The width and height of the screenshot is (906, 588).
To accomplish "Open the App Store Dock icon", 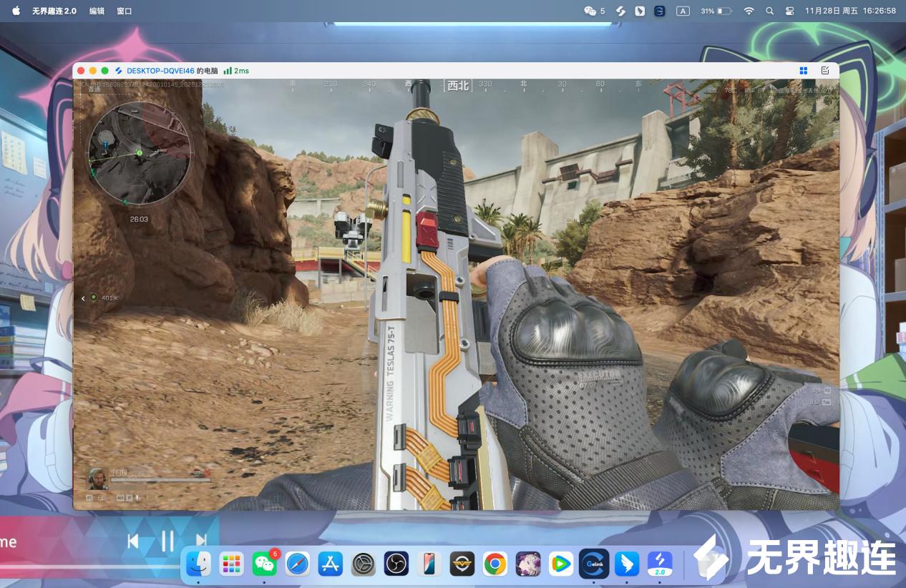I will 331,564.
